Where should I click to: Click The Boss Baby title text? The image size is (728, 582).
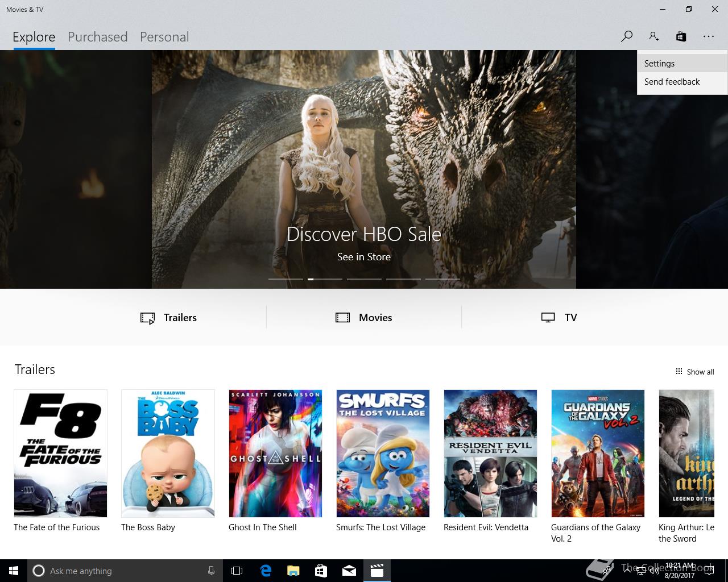[148, 527]
